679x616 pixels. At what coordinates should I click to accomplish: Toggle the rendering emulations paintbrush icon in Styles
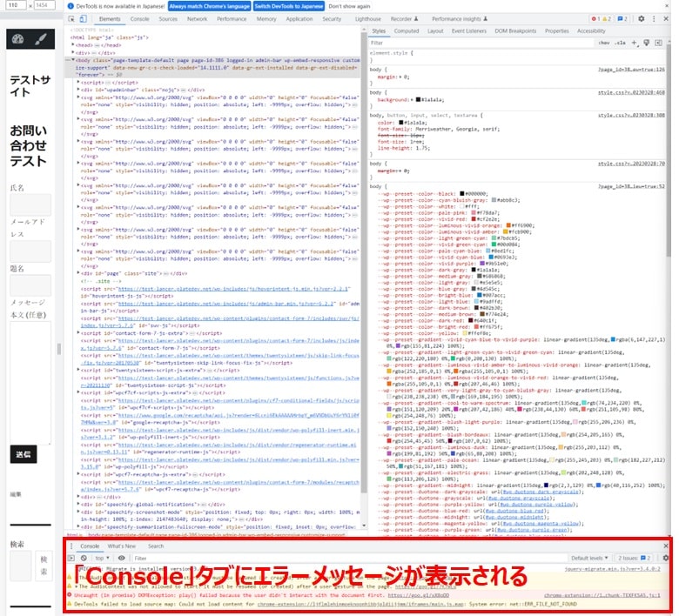click(x=647, y=43)
